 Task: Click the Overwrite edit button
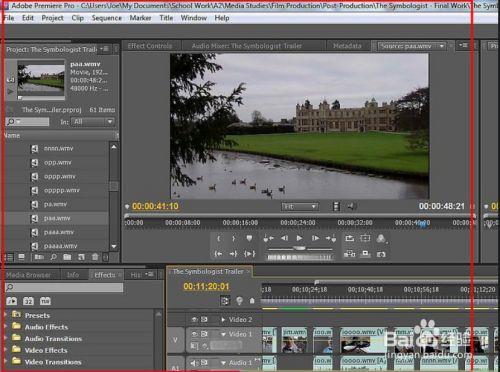(x=365, y=254)
